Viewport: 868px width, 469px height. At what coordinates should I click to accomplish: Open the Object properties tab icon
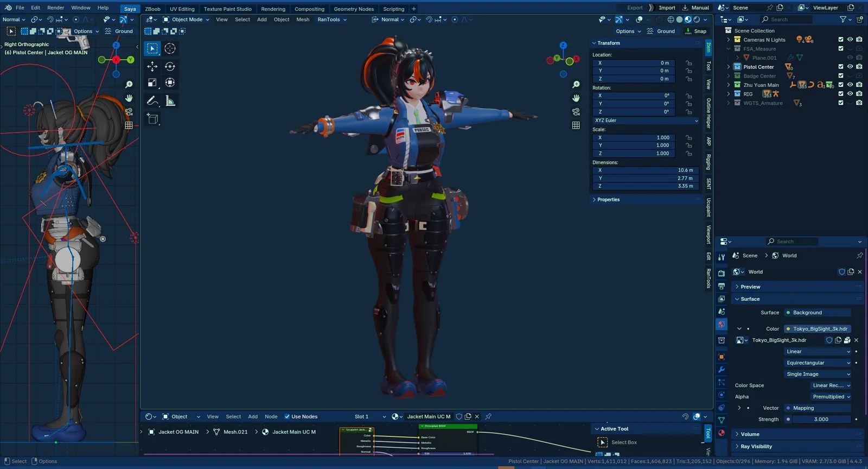point(721,357)
